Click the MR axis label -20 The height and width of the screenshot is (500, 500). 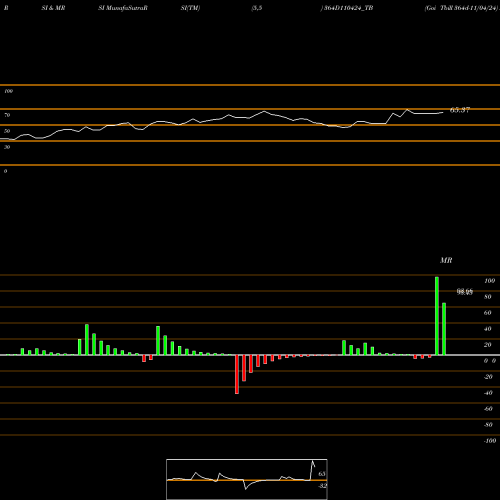tap(488, 377)
